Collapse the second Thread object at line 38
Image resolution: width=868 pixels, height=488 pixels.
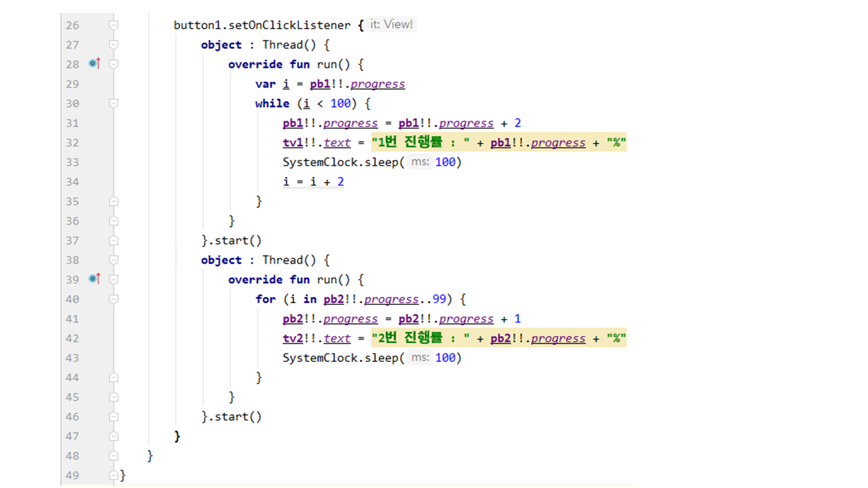pos(114,260)
